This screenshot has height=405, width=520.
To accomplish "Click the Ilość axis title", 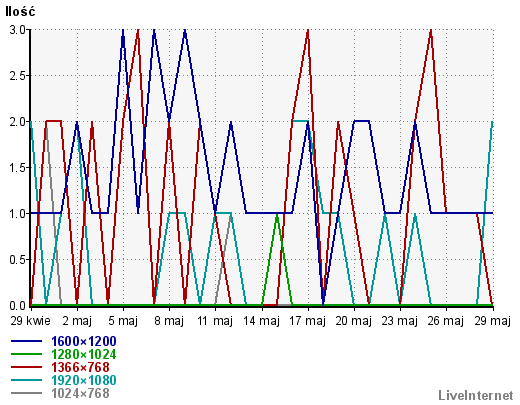I will tap(20, 11).
